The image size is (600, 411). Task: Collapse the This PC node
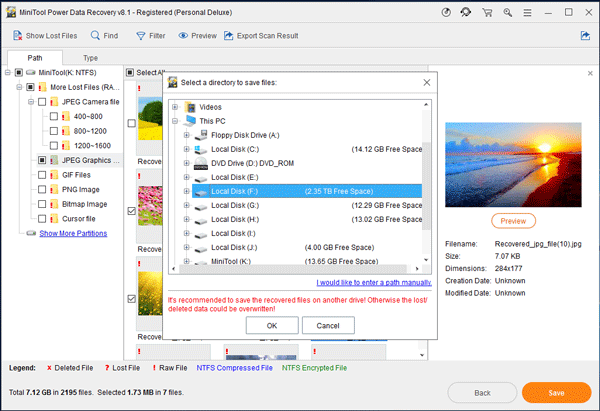coord(175,121)
